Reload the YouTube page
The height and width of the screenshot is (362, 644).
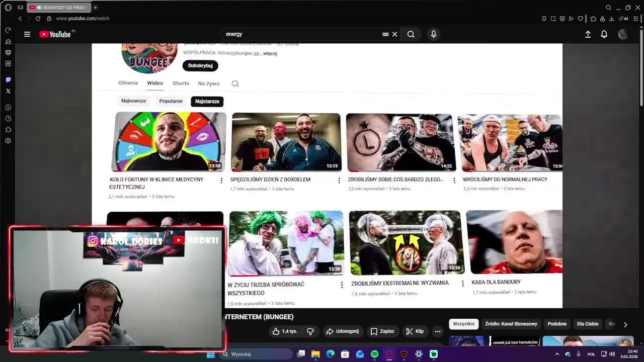pyautogui.click(x=38, y=19)
